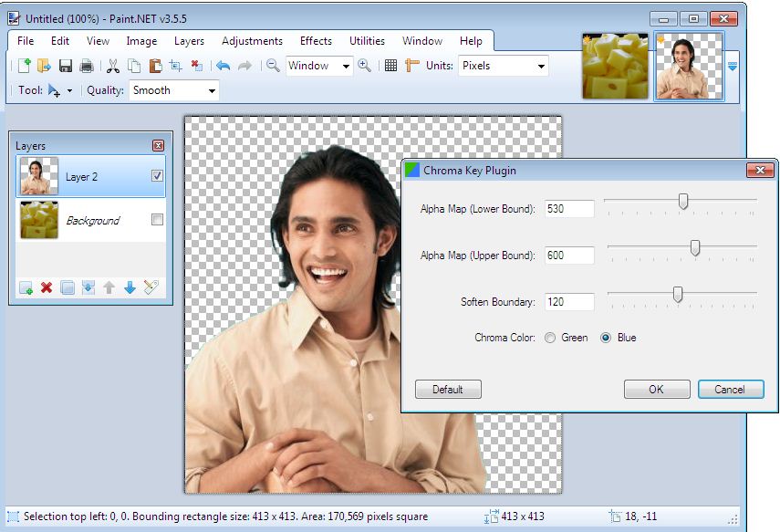Click the Paste icon on the toolbar
Viewport: 780px width, 532px height.
click(x=153, y=65)
